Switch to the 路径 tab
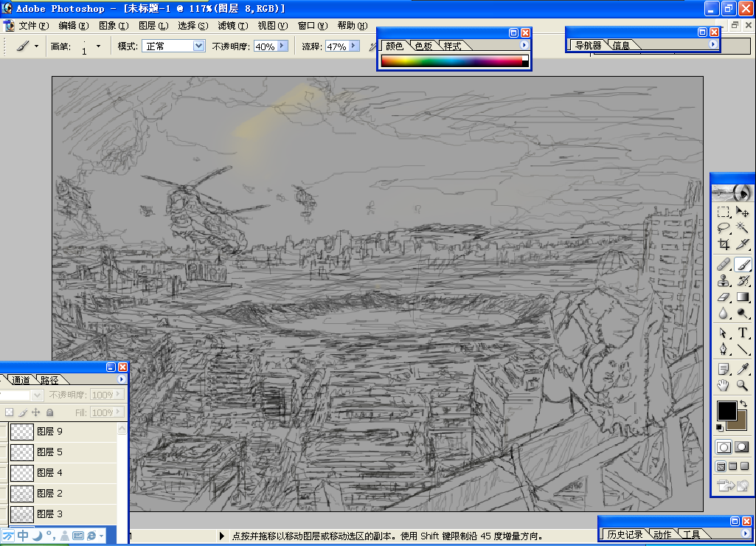The width and height of the screenshot is (756, 546). click(x=49, y=380)
